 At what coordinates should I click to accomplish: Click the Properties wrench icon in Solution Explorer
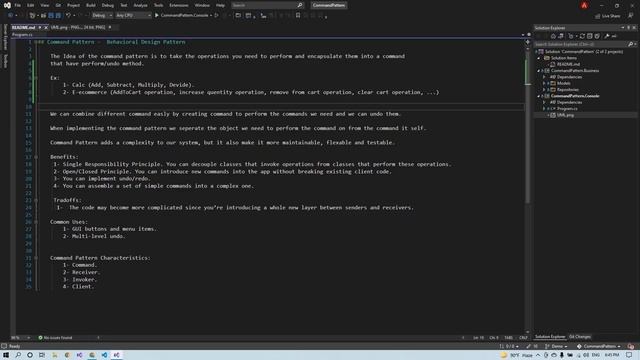coord(607,36)
